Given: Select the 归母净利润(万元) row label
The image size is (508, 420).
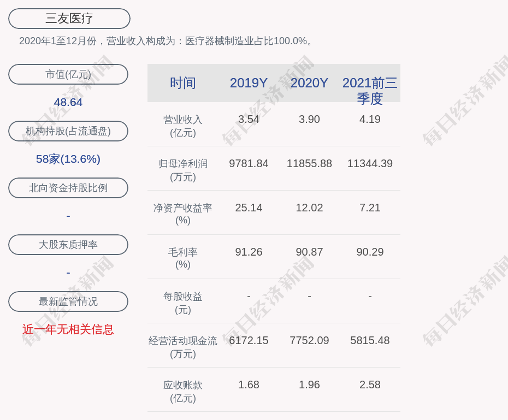Looking at the screenshot, I should (x=183, y=170).
